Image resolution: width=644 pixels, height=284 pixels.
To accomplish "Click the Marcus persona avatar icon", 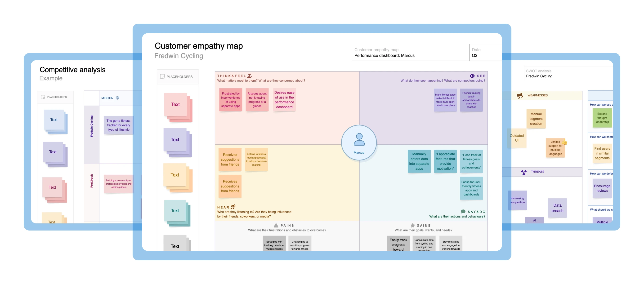I will pyautogui.click(x=359, y=139).
